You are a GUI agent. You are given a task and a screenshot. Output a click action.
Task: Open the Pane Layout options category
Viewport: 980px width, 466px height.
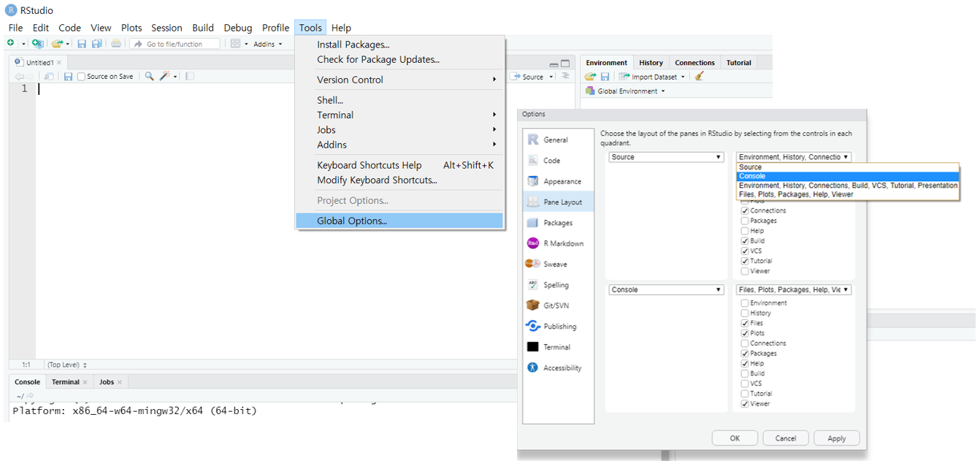(x=559, y=202)
